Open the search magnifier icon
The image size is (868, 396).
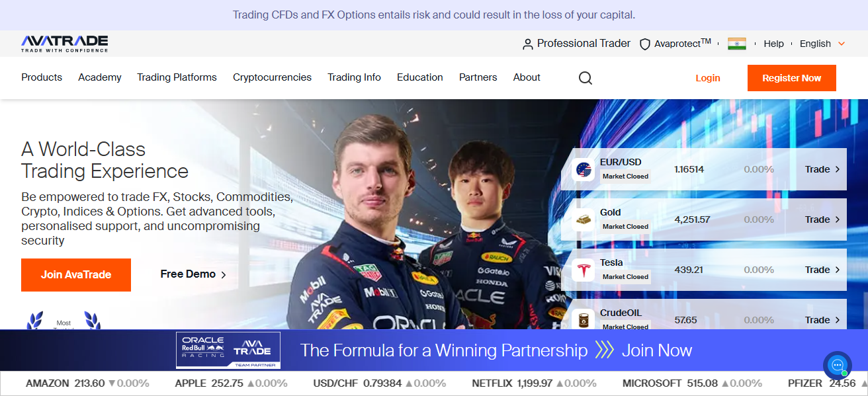(586, 78)
